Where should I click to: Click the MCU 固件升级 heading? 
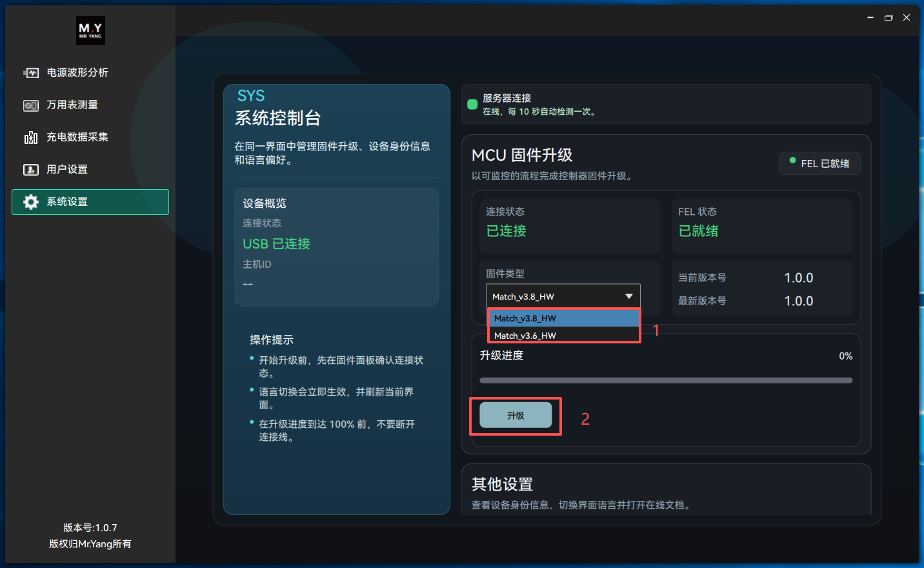(x=522, y=155)
